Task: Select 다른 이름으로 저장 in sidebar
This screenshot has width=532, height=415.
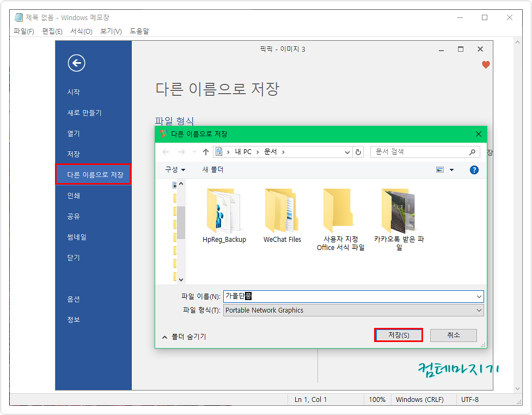Action: [x=93, y=174]
